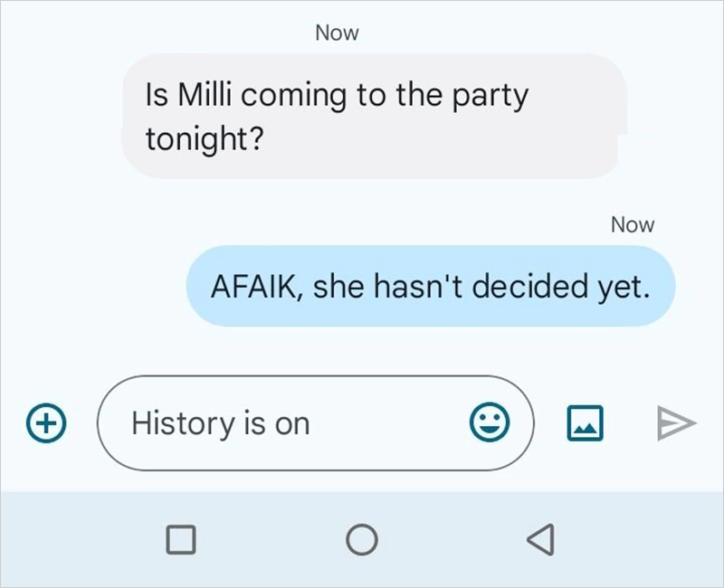
Task: Open the attachment menu with the plus icon
Action: tap(44, 422)
